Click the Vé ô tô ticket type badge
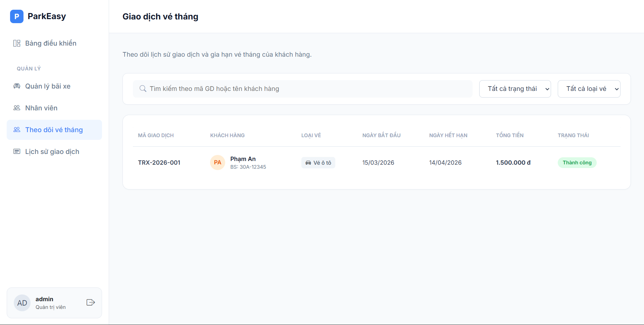The width and height of the screenshot is (644, 325). 318,163
